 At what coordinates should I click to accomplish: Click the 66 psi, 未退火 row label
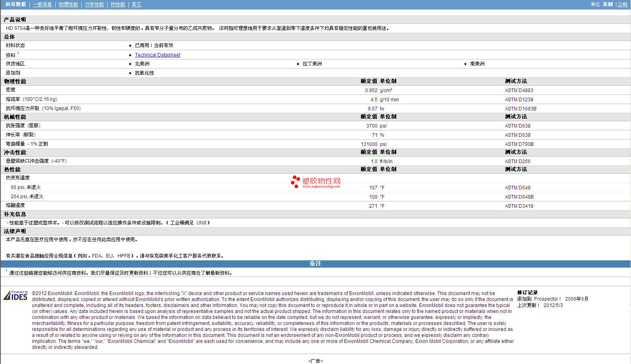[26, 187]
